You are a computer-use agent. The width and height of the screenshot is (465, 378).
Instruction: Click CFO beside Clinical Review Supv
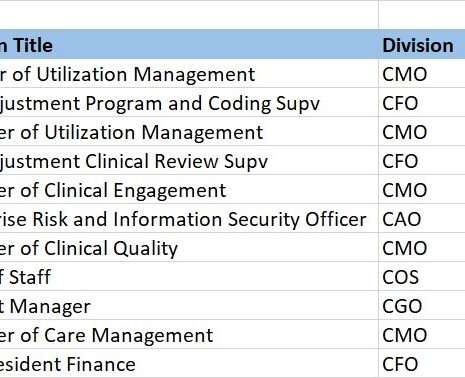click(422, 160)
